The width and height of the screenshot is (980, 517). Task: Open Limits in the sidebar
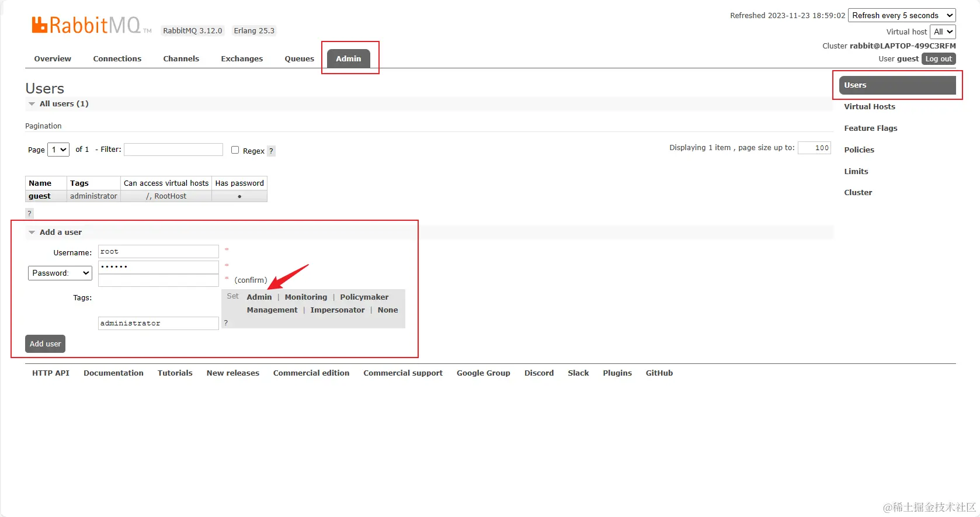click(x=856, y=171)
